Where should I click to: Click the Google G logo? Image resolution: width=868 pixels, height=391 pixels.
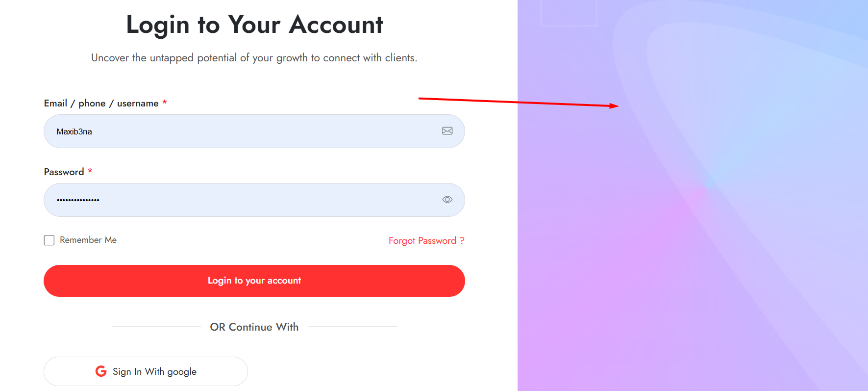pyautogui.click(x=101, y=371)
